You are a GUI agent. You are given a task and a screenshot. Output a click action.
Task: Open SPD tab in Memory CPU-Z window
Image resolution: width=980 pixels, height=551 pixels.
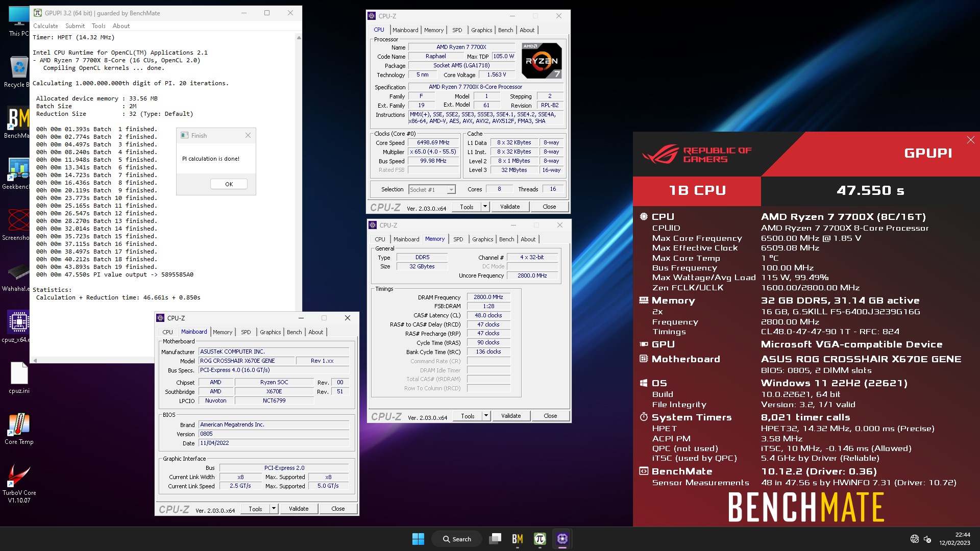pyautogui.click(x=458, y=239)
